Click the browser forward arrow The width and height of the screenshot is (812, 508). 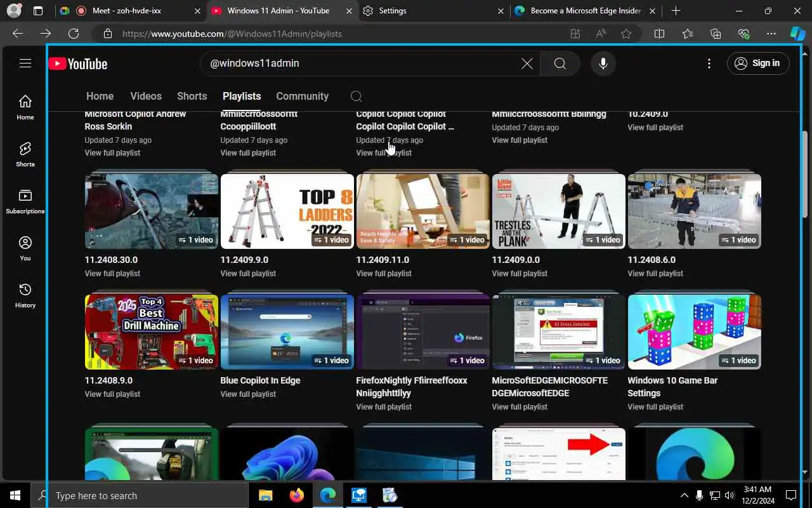point(46,34)
